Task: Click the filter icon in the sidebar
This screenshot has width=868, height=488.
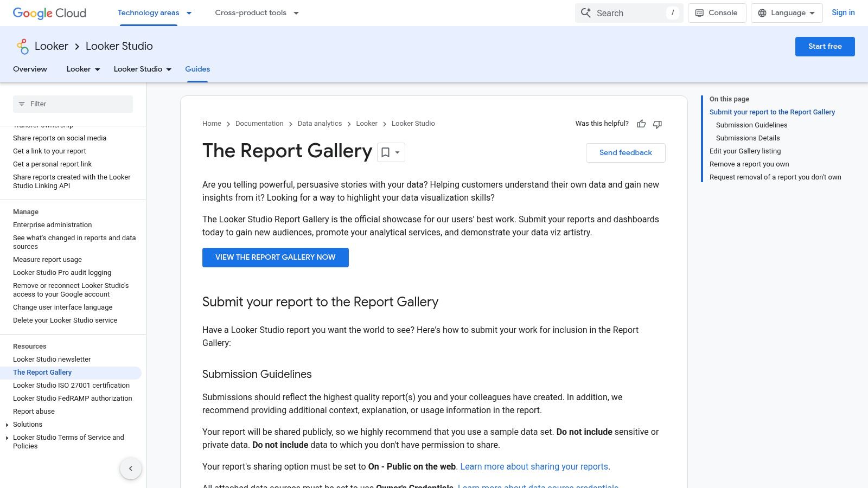Action: pyautogui.click(x=22, y=104)
